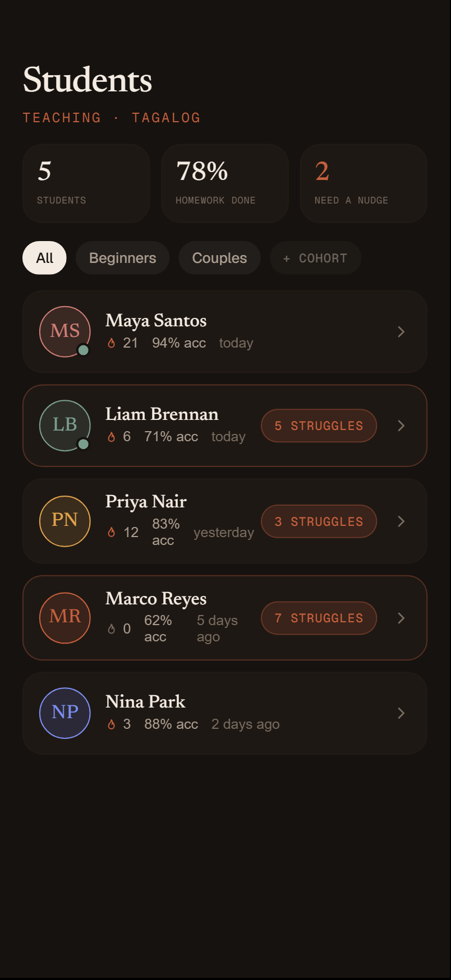The height and width of the screenshot is (980, 451).
Task: Tap Marco Reyes's zero-streak flame icon
Action: click(112, 629)
